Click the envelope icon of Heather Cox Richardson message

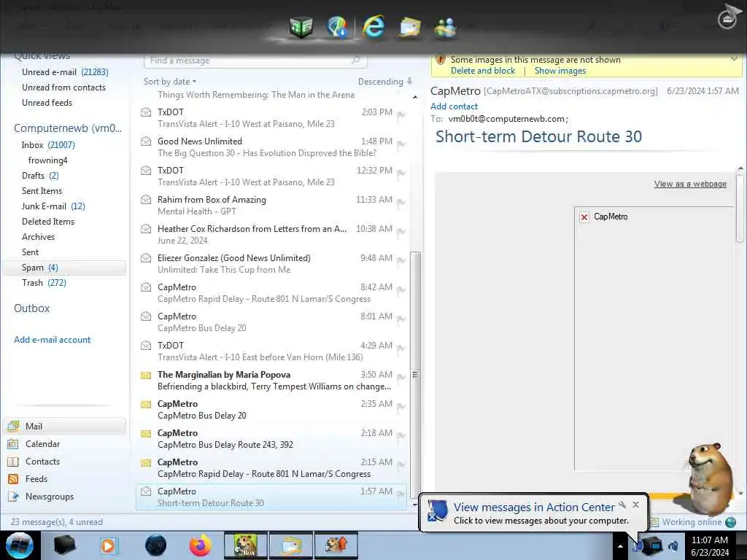pyautogui.click(x=146, y=229)
